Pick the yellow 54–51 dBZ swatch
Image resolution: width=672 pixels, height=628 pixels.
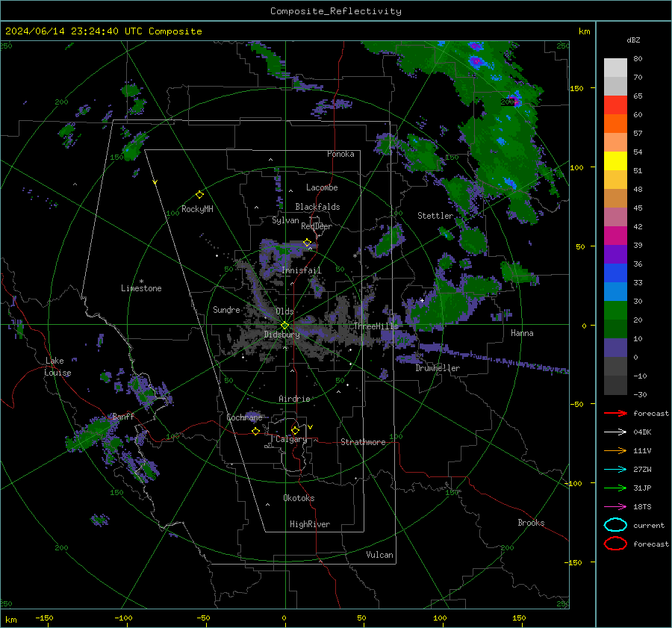(x=615, y=161)
